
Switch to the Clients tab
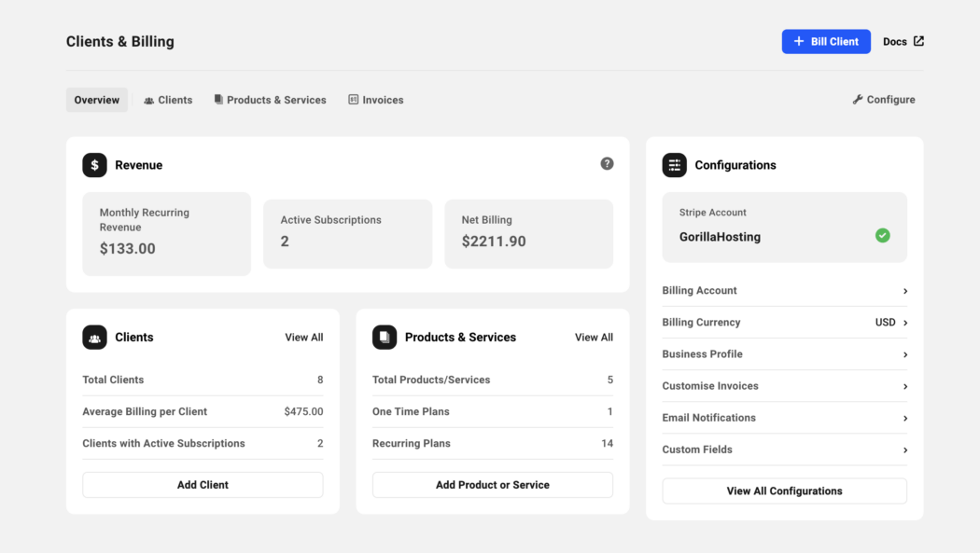(x=168, y=99)
